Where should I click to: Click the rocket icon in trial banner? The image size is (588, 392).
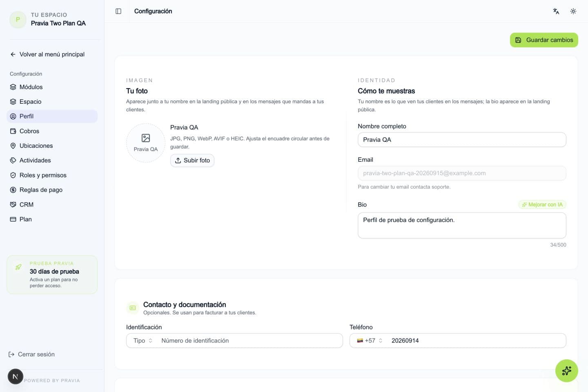(18, 267)
